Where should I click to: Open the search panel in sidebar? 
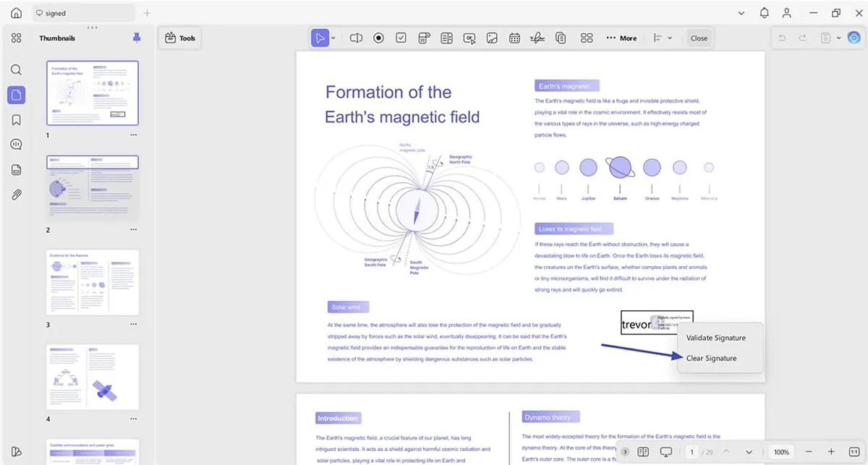17,70
